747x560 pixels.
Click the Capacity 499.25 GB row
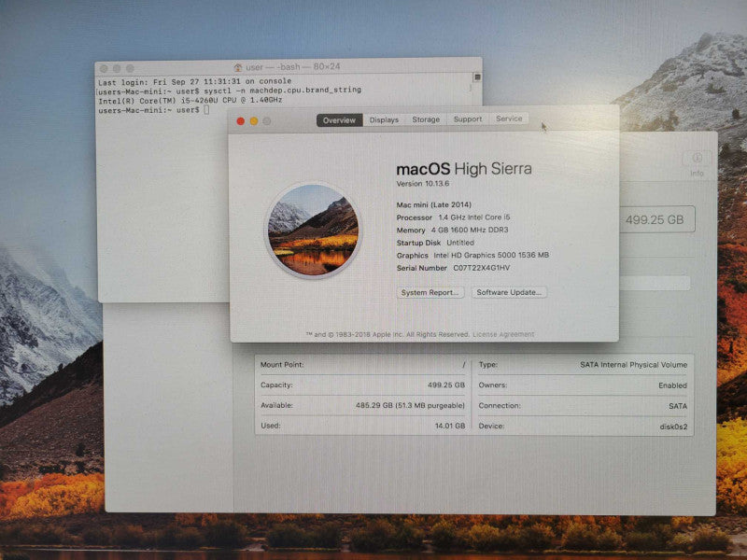[362, 385]
